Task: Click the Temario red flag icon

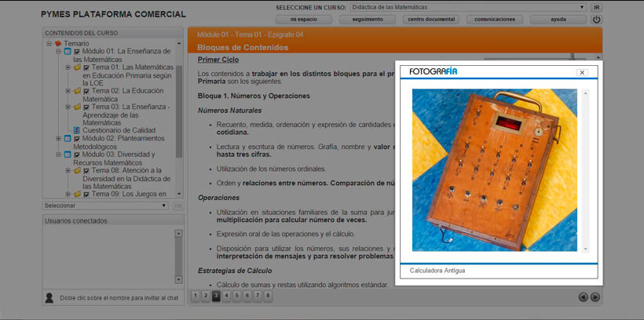Action: (x=58, y=43)
